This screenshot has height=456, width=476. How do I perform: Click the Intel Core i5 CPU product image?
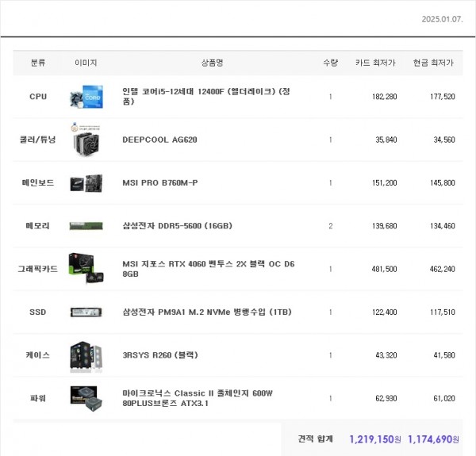[85, 97]
